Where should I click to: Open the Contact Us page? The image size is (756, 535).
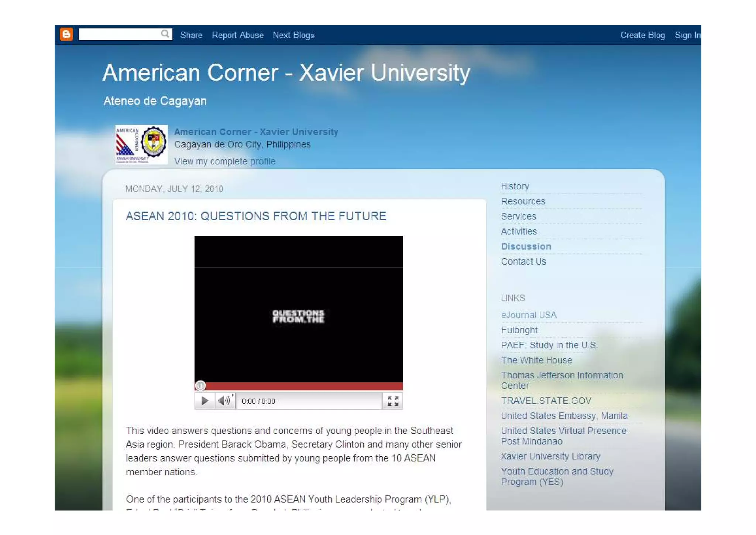click(523, 262)
